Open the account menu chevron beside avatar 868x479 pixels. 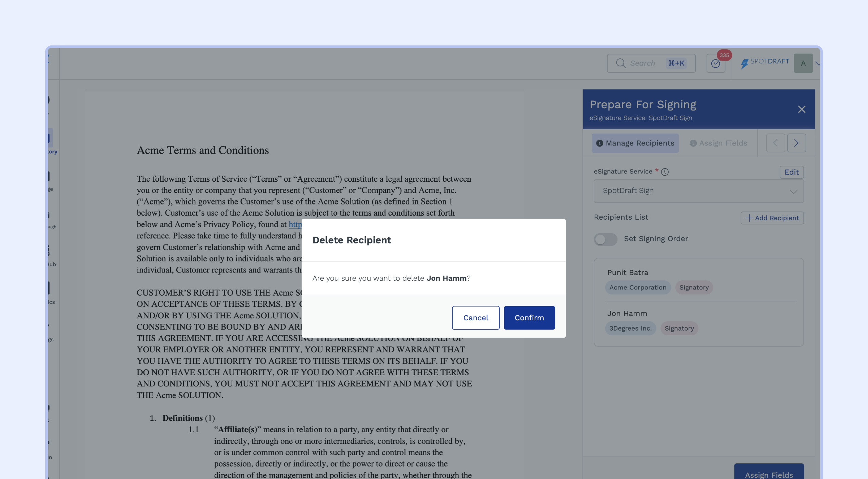817,63
